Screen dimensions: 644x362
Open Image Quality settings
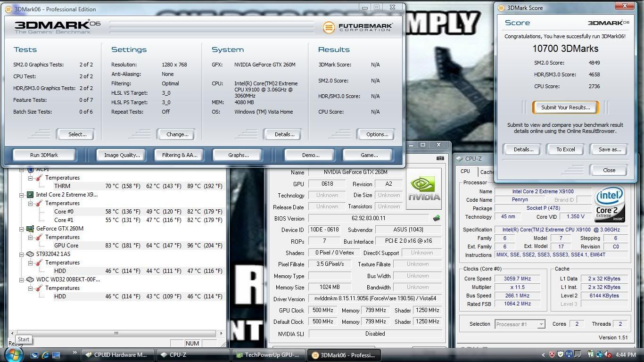tap(122, 155)
